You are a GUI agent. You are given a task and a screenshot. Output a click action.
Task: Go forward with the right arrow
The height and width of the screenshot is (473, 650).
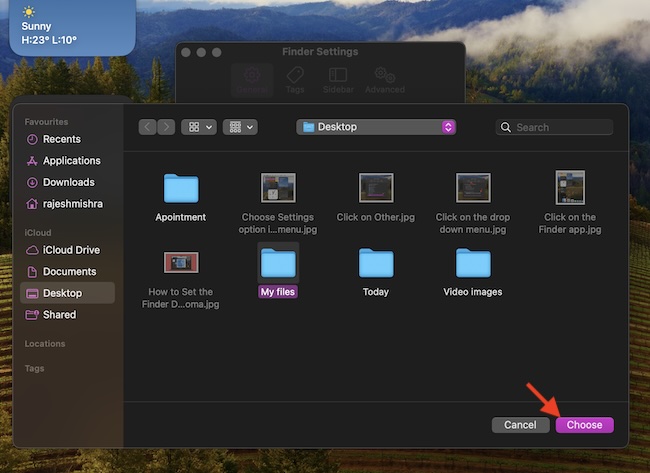166,127
